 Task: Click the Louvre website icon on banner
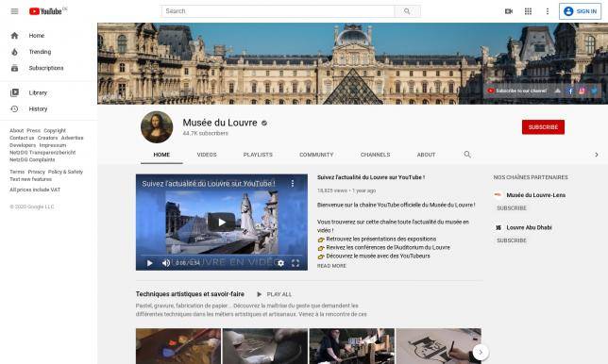click(558, 91)
